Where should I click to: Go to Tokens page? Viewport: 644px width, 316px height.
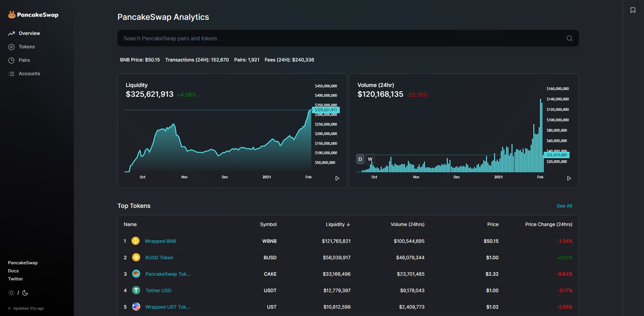click(x=27, y=47)
